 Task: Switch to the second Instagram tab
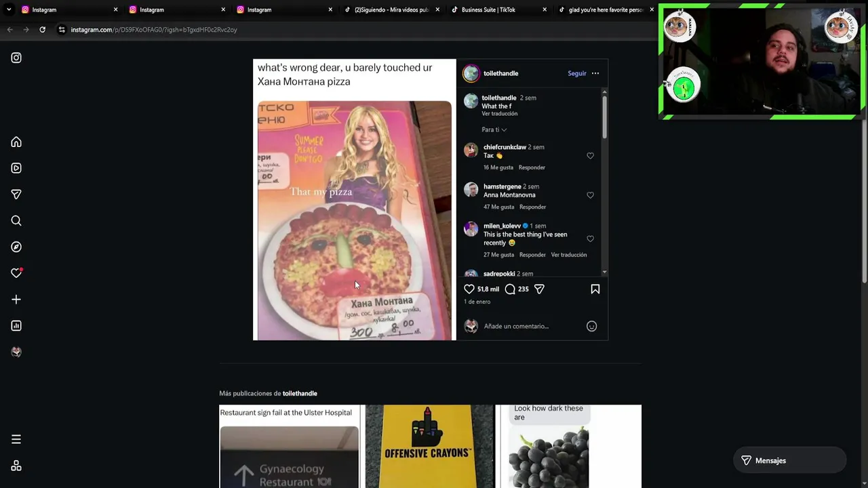tap(176, 9)
